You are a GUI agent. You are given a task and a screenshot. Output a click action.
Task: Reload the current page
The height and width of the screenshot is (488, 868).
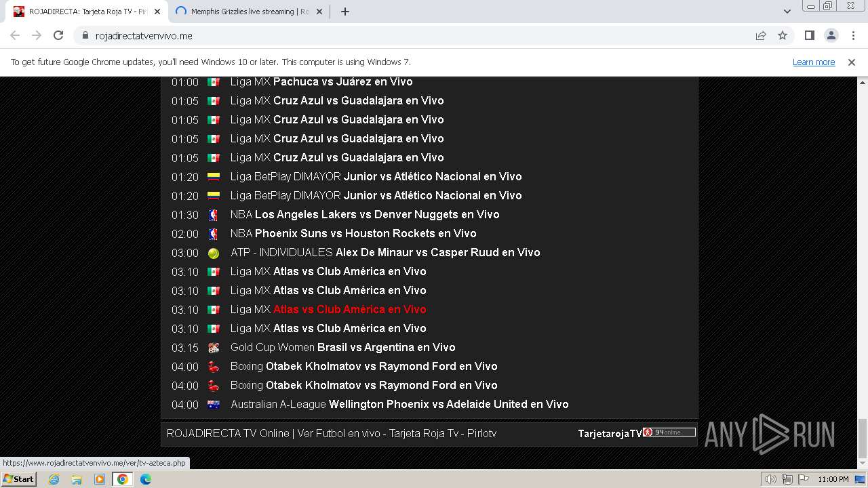(x=58, y=36)
